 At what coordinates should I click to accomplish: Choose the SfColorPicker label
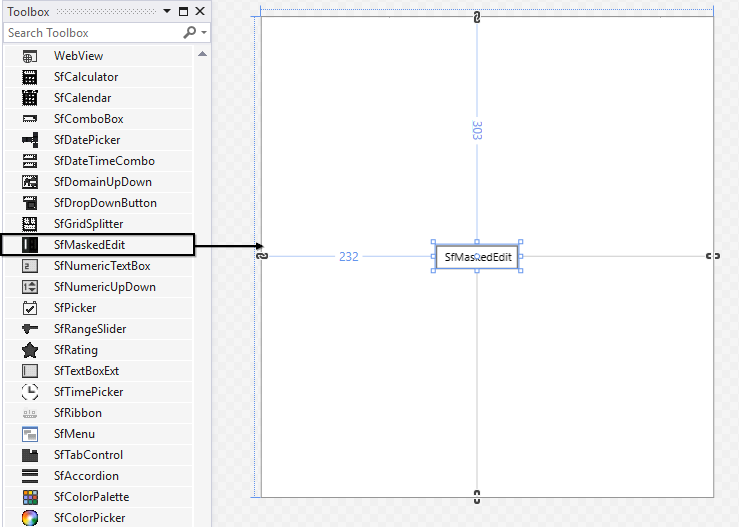coord(90,518)
